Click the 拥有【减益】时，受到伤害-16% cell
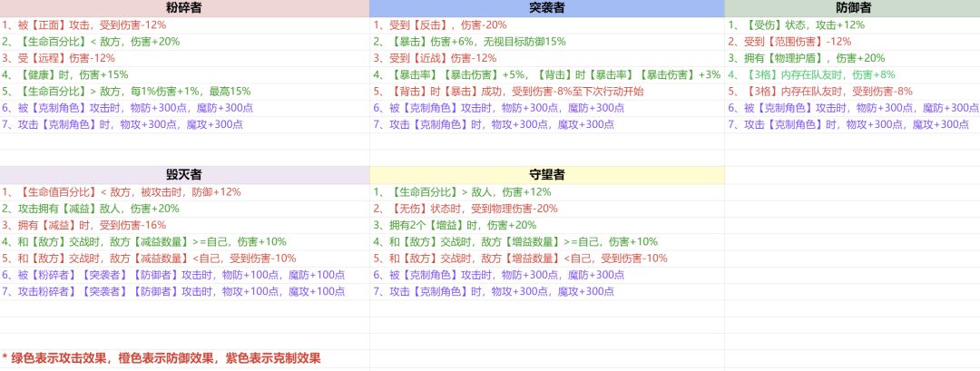The height and width of the screenshot is (371, 980). pyautogui.click(x=184, y=226)
